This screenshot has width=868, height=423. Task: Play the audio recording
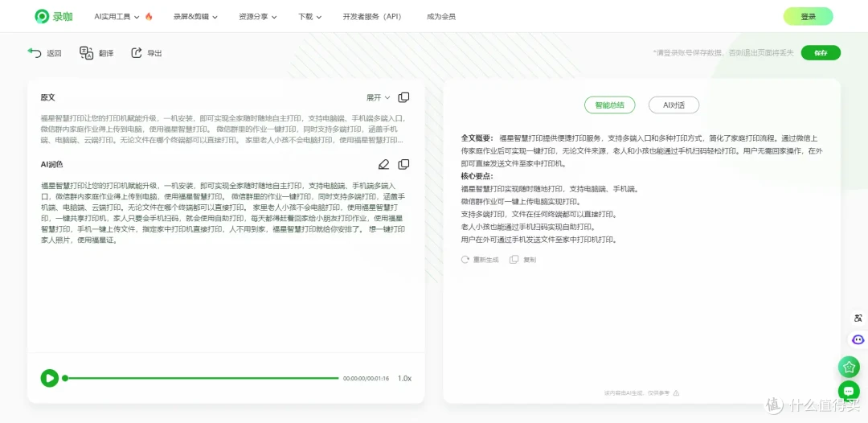pyautogui.click(x=49, y=378)
